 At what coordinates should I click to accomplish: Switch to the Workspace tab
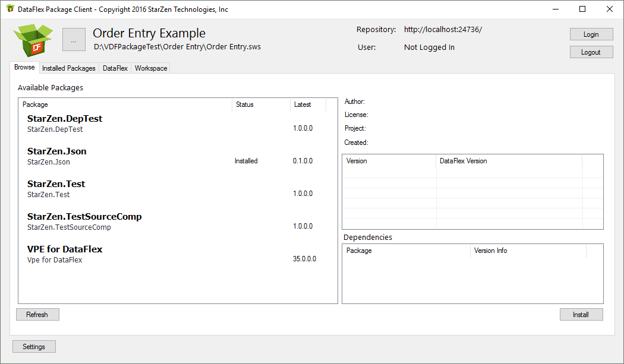pyautogui.click(x=151, y=68)
